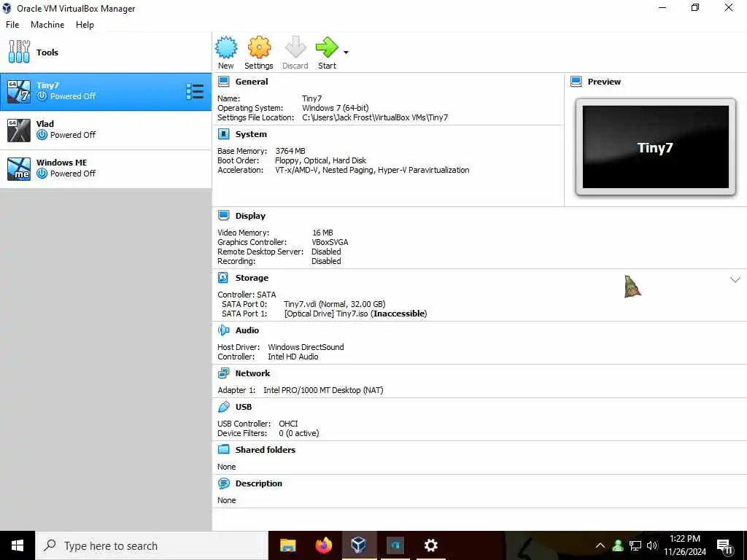Click the Preview section icon
The height and width of the screenshot is (560, 747).
(x=576, y=82)
